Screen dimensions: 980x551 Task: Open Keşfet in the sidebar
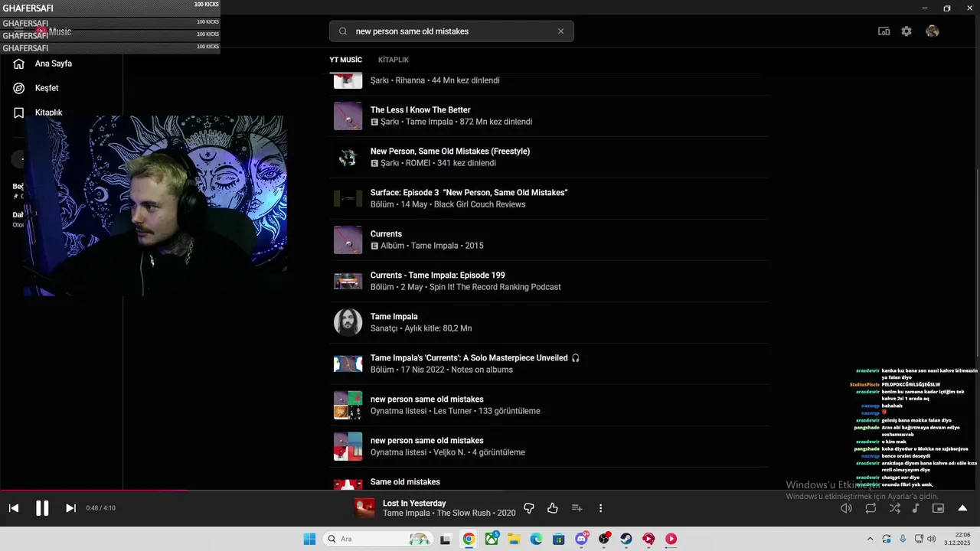coord(47,88)
